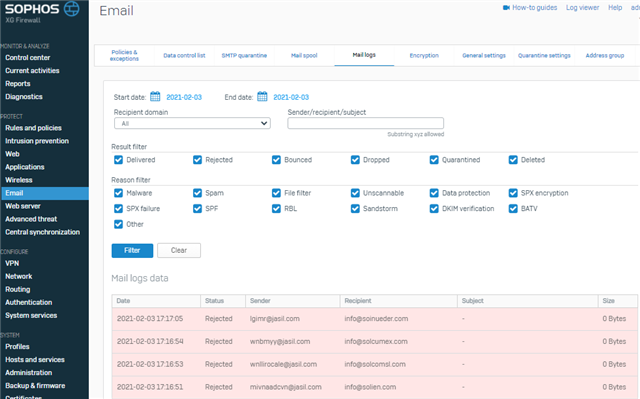Open the General settings tab

[484, 55]
